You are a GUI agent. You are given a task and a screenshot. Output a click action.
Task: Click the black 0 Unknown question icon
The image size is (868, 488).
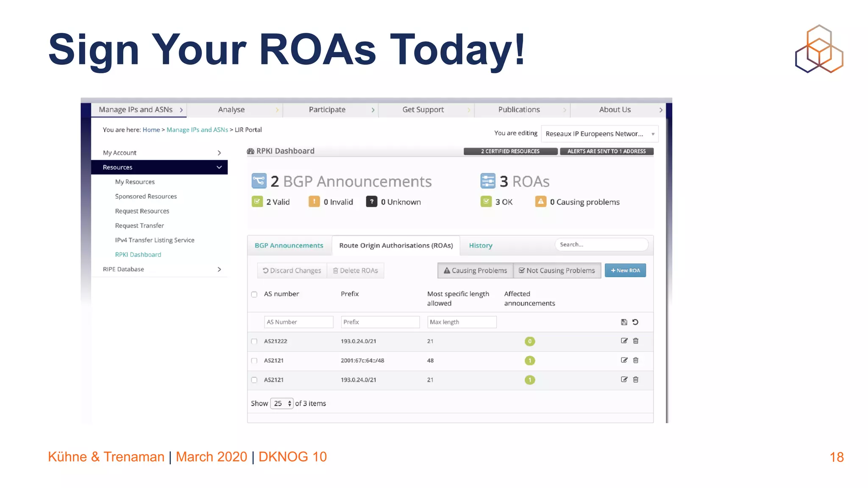coord(372,202)
